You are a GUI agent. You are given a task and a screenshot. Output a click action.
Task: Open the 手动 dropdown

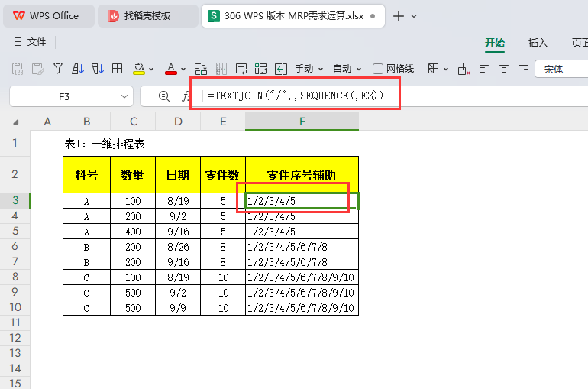click(x=309, y=69)
